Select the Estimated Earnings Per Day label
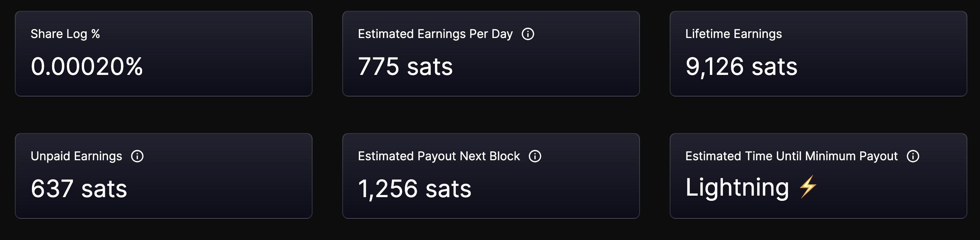The height and width of the screenshot is (240, 980). 435,34
